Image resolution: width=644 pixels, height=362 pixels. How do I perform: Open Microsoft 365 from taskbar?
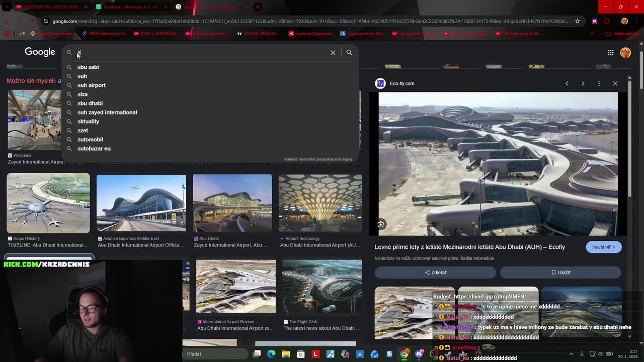pos(345,354)
